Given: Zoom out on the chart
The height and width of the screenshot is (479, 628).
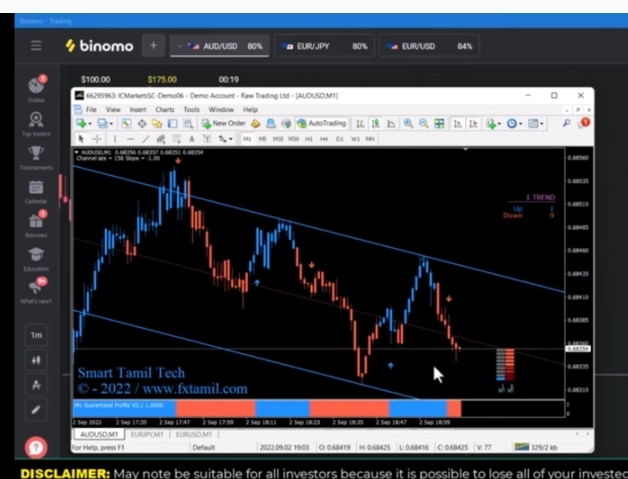Looking at the screenshot, I should coord(423,124).
